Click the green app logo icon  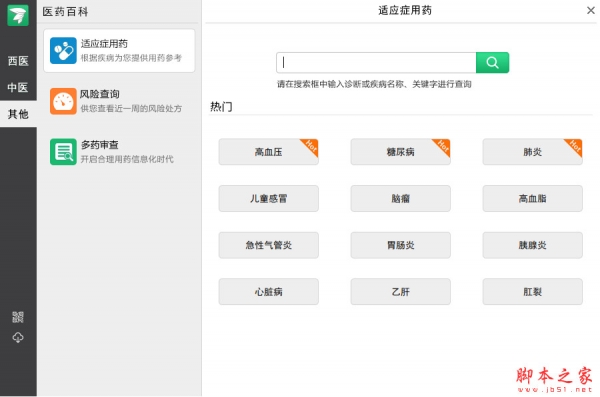coord(18,15)
